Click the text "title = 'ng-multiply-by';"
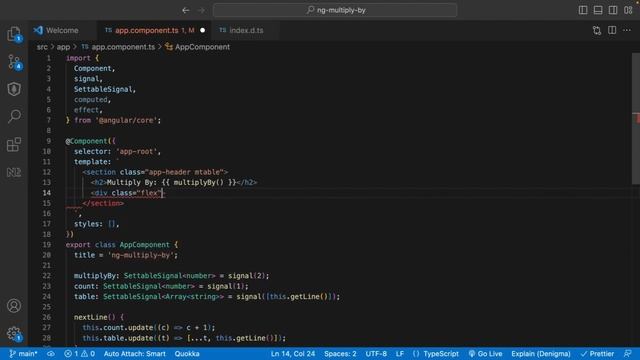Viewport: 640px width, 360px height. [x=126, y=255]
